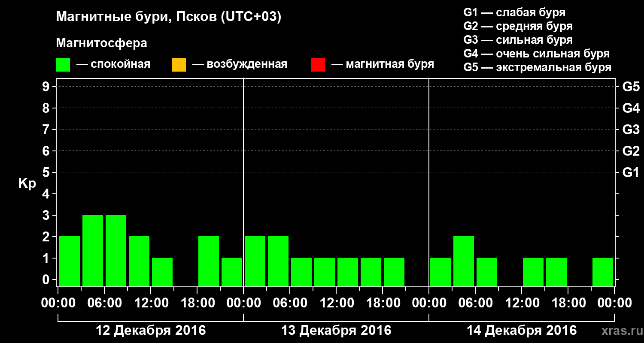Click 13 December's 03:00–06:00 bar (Kp 2)
Image resolution: width=644 pixels, height=343 pixels.
[278, 261]
